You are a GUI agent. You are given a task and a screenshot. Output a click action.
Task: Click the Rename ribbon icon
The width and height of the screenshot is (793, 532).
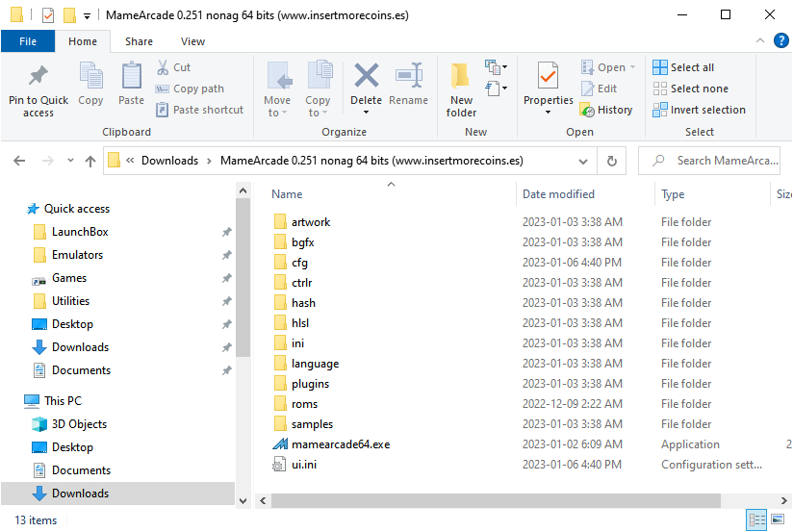[409, 75]
